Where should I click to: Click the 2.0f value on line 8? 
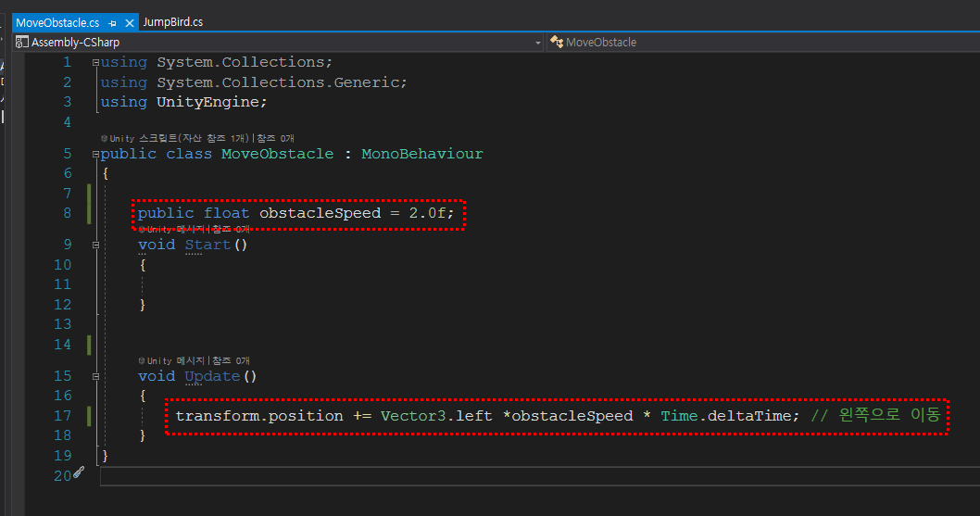(428, 213)
